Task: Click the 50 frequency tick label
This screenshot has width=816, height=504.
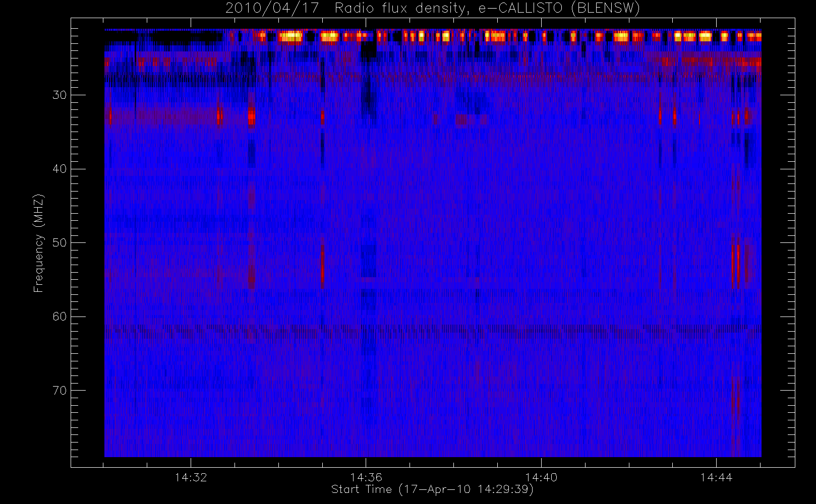Action: click(60, 242)
